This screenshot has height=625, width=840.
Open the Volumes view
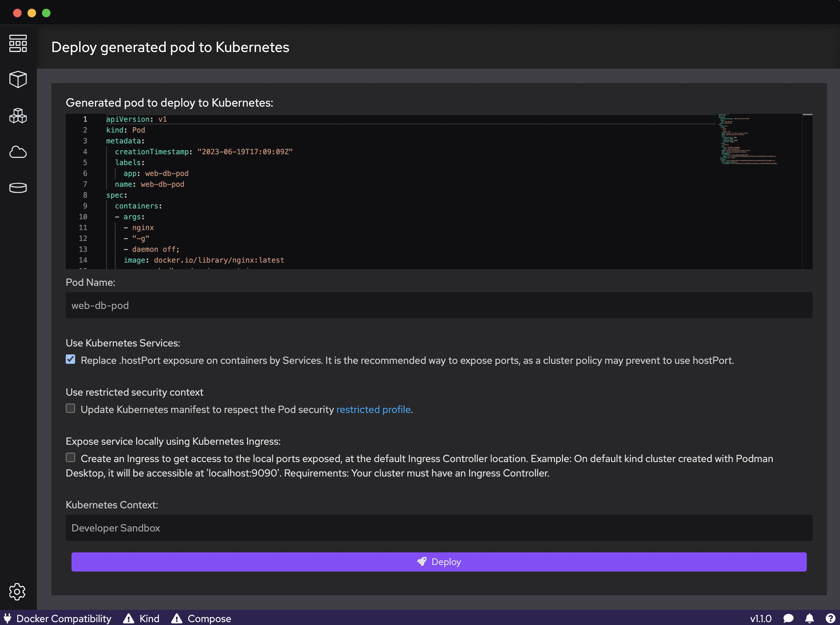tap(18, 187)
